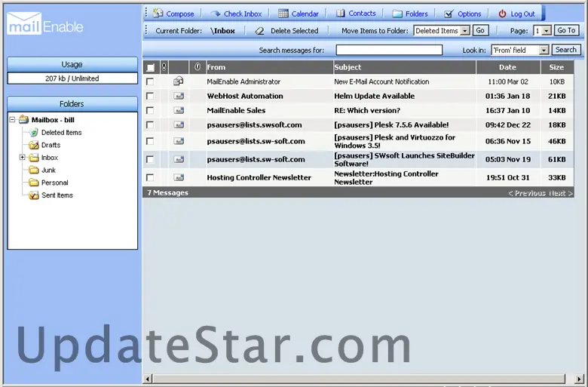Click the envelope icon for MailEnable Sales message
The width and height of the screenshot is (588, 387).
pos(179,110)
